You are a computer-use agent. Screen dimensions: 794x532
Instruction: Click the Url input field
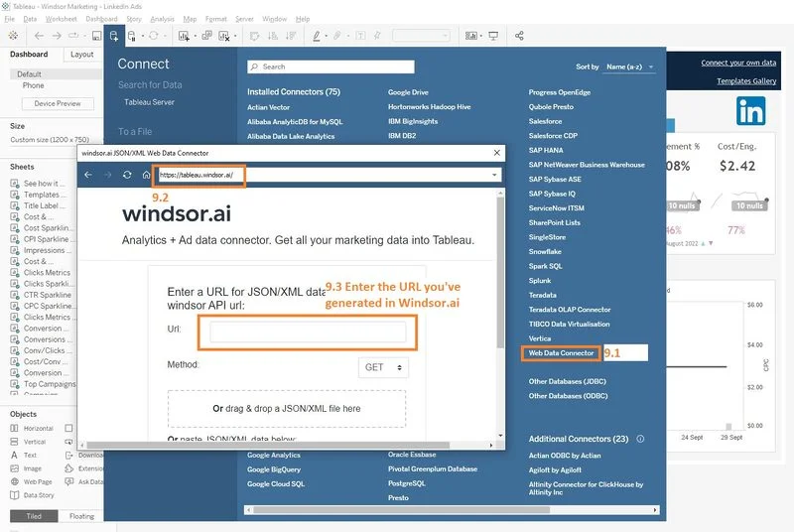tap(308, 332)
